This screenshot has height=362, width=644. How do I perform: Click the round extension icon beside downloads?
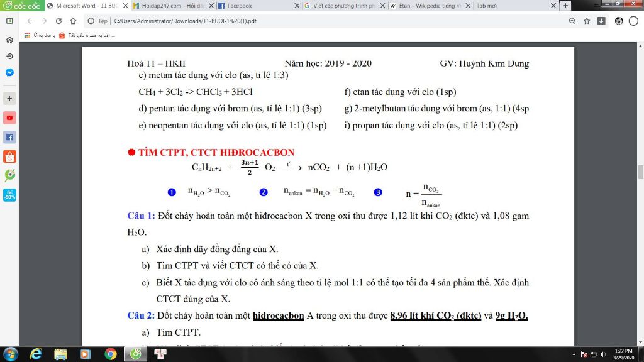pos(619,21)
